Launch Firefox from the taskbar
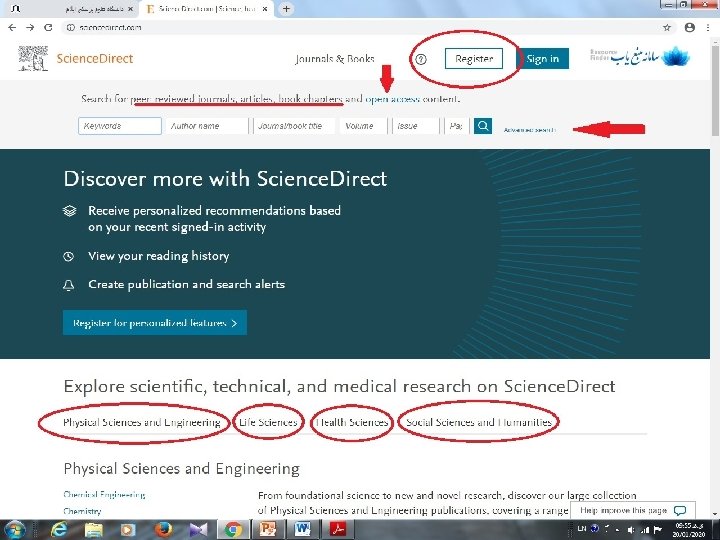Screen dimensions: 720x540 point(163,530)
